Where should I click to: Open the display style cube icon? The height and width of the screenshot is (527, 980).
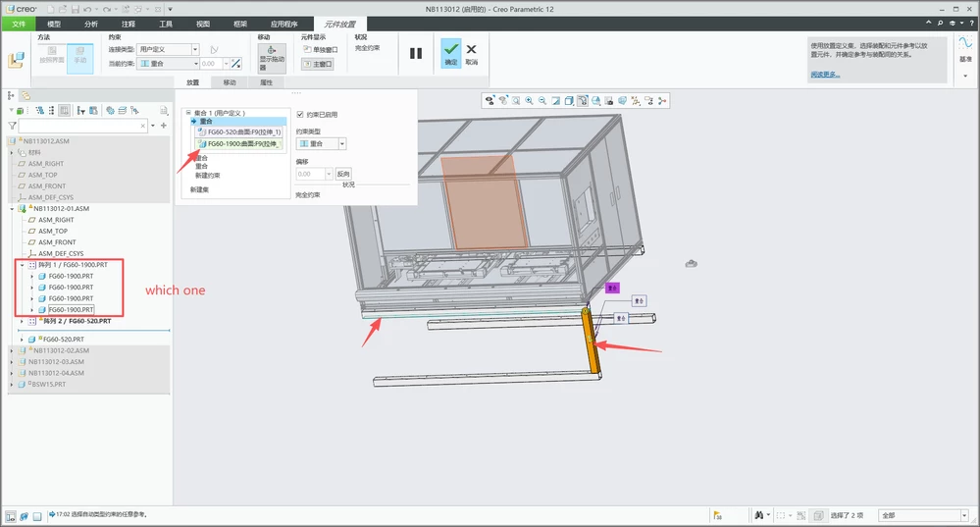pos(569,101)
